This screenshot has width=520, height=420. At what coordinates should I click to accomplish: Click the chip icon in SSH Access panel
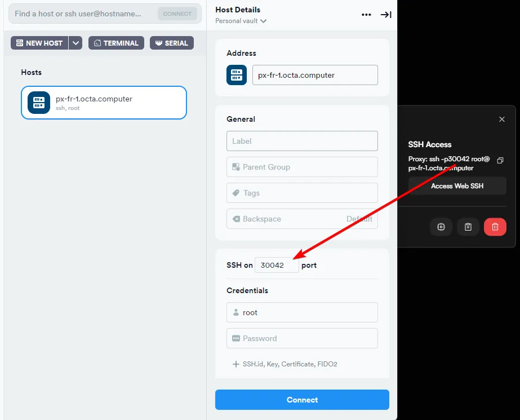(x=441, y=227)
